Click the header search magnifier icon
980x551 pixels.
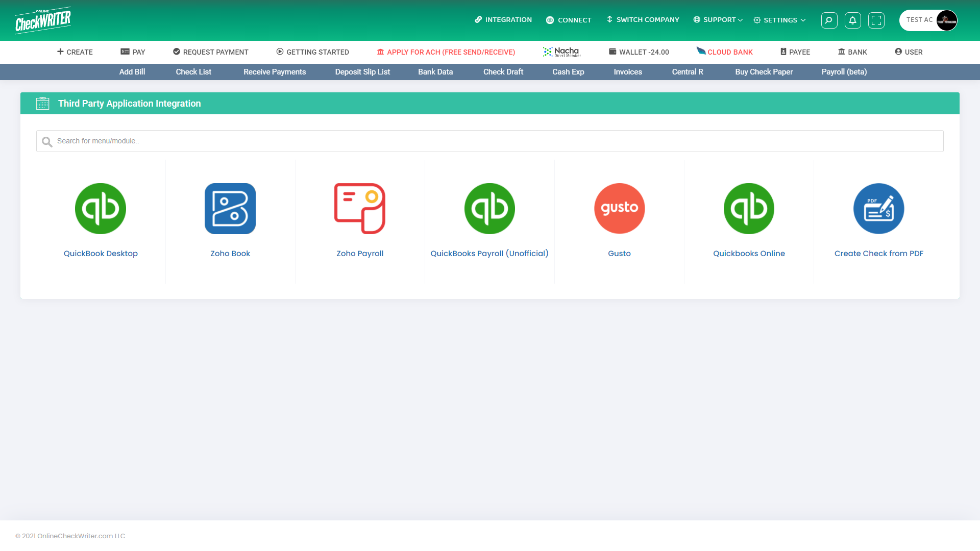coord(829,20)
